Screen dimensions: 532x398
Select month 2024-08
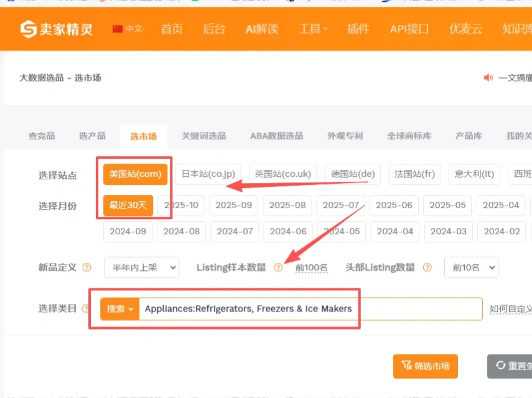click(182, 232)
